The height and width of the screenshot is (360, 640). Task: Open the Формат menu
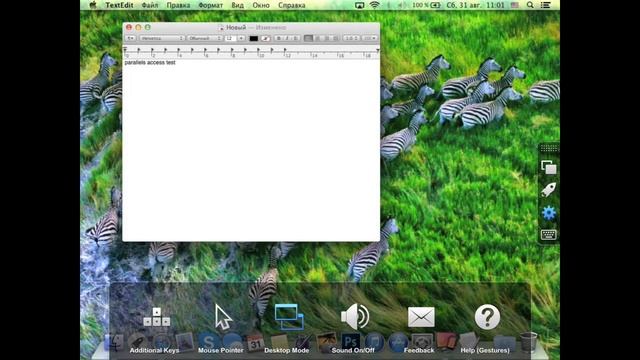(x=211, y=5)
